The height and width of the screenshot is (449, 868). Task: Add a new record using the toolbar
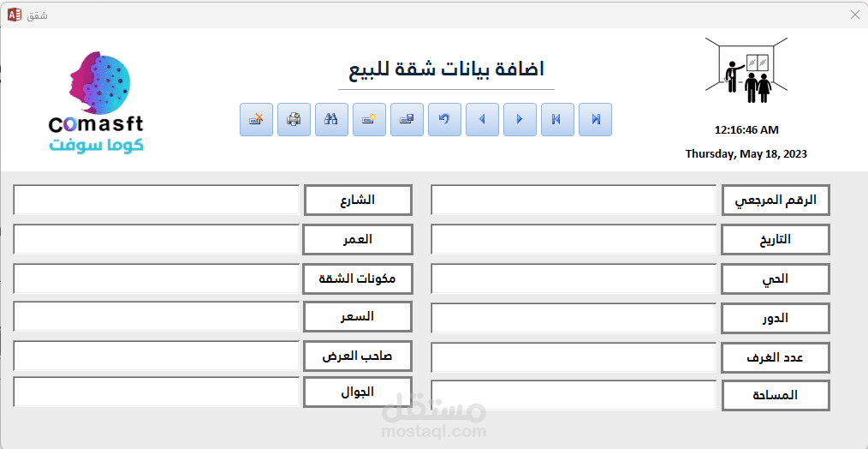369,119
